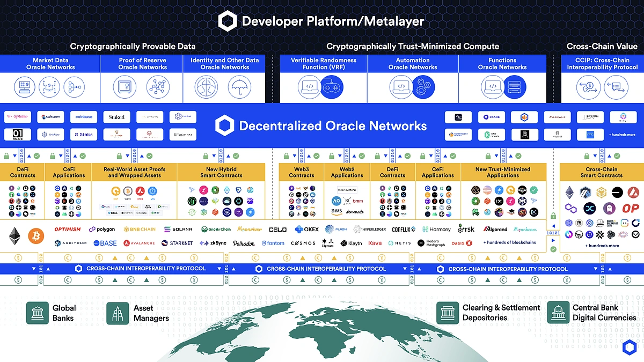Click the Cosmos logo

point(303,243)
